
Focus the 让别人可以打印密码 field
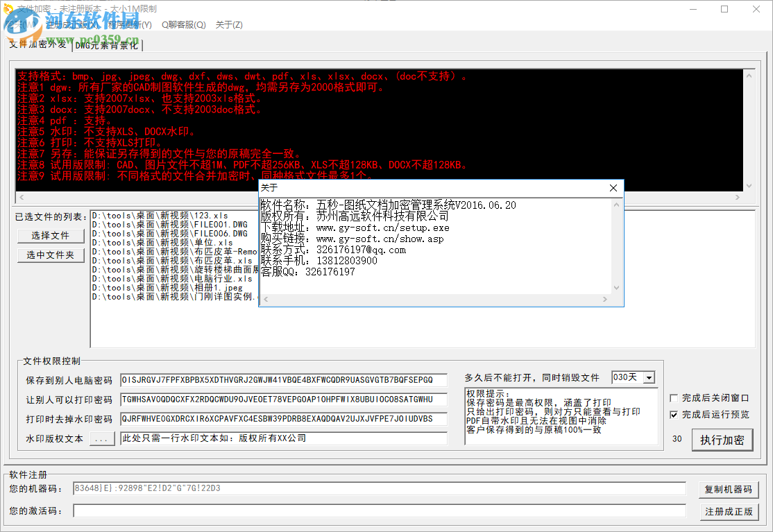pos(284,400)
